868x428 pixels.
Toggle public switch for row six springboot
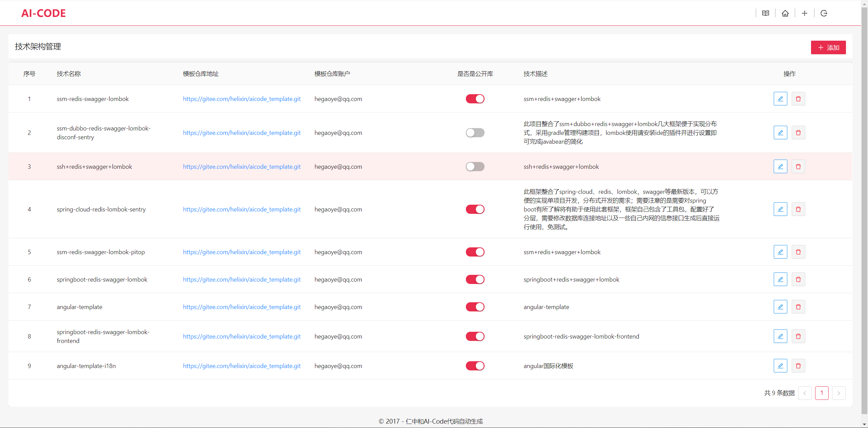(475, 279)
